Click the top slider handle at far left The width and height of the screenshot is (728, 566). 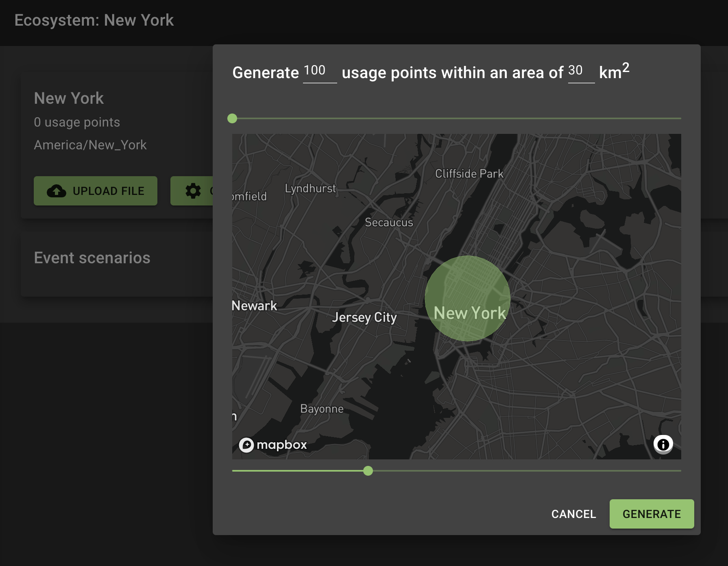(x=233, y=118)
